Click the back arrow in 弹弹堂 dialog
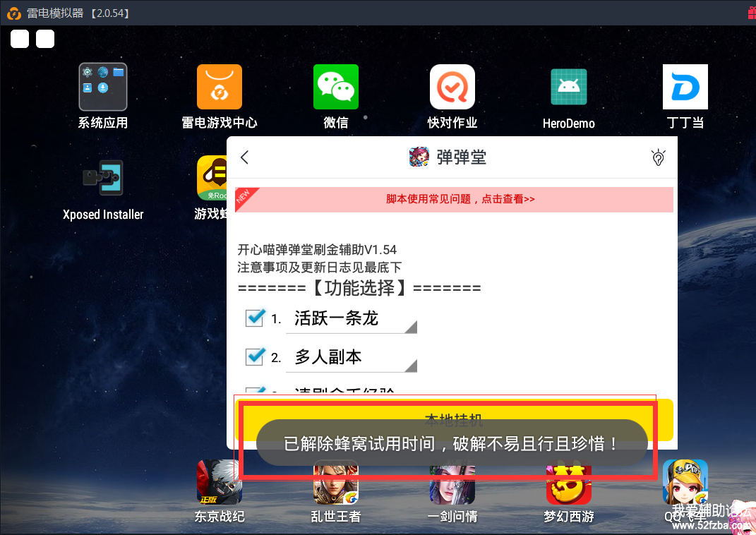 click(x=244, y=157)
